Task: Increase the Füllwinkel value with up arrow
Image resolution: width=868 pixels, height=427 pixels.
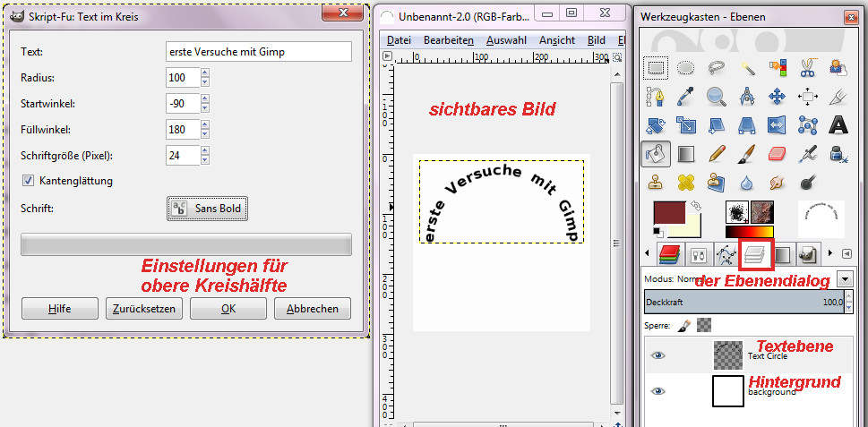Action: pyautogui.click(x=205, y=125)
